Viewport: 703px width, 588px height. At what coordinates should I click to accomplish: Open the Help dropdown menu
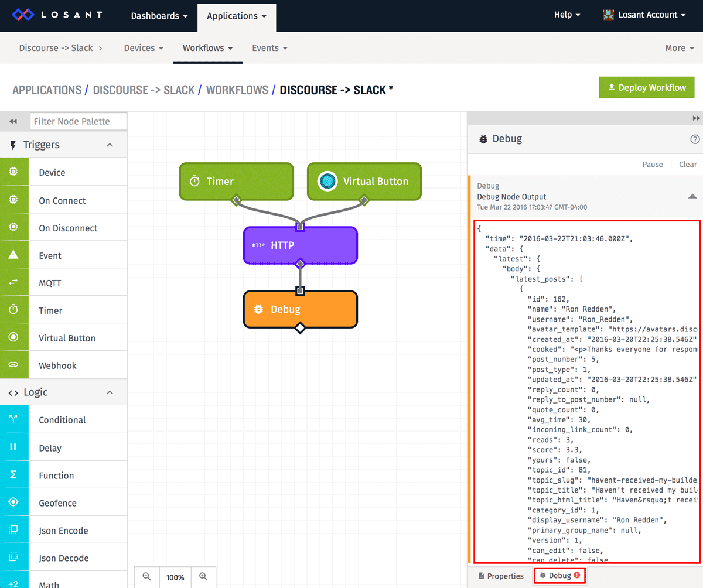pyautogui.click(x=567, y=15)
